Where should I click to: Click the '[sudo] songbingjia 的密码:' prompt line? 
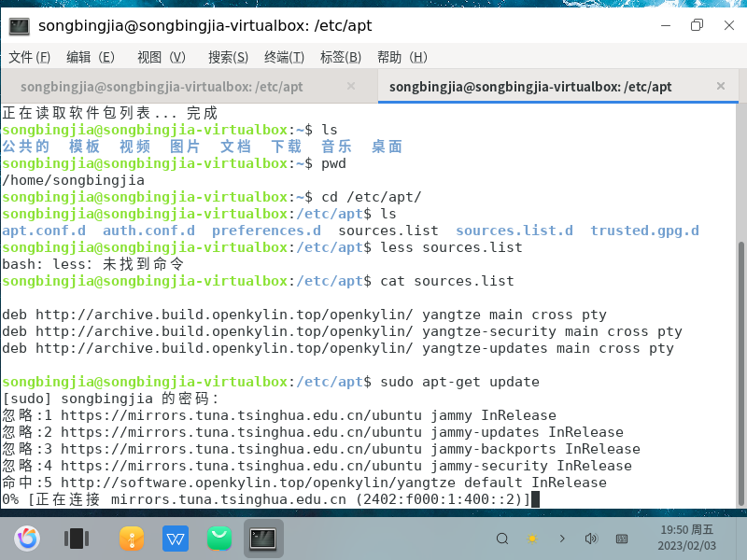[110, 399]
